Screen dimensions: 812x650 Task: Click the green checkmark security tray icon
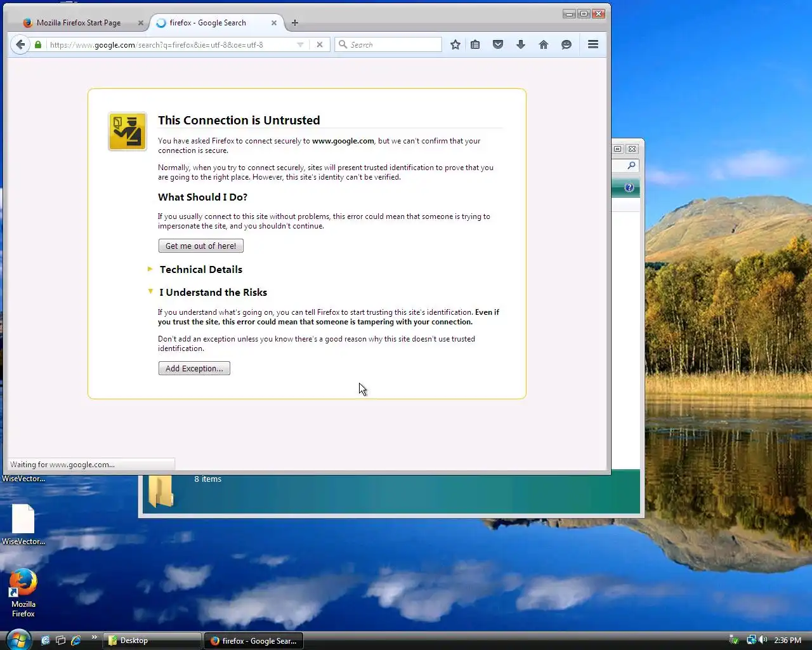734,640
